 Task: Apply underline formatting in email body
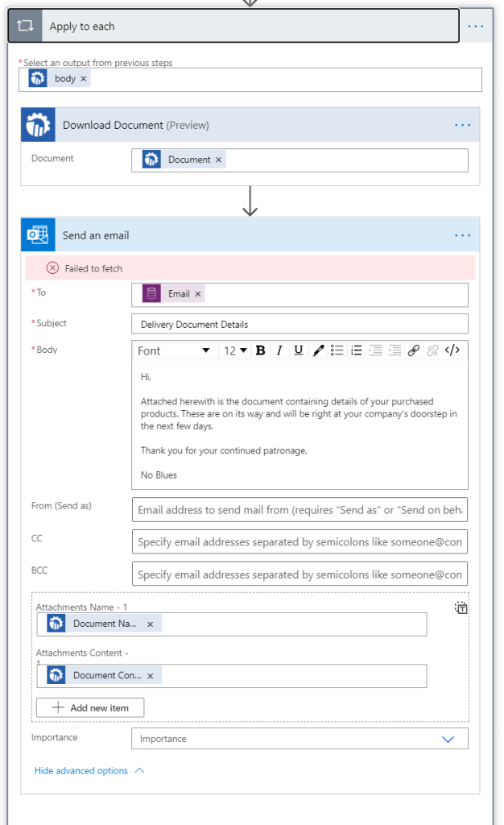tap(299, 350)
